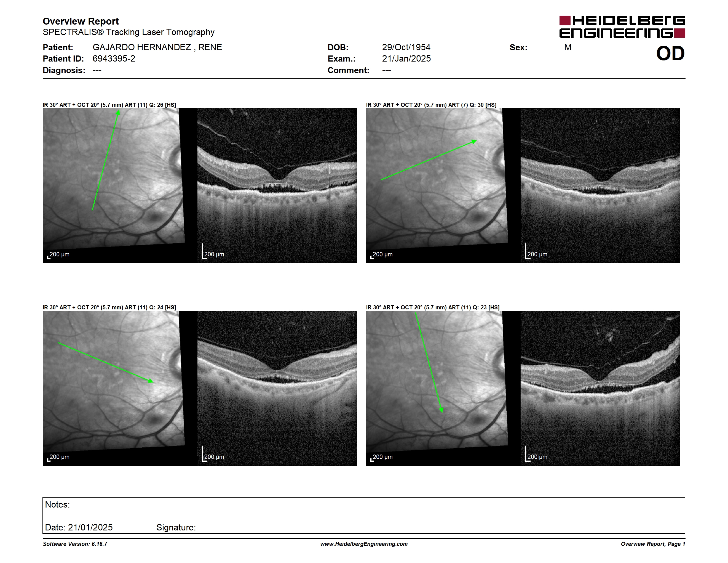Click Software Version: 6.16.7 footer text
The width and height of the screenshot is (728, 563).
tap(75, 544)
